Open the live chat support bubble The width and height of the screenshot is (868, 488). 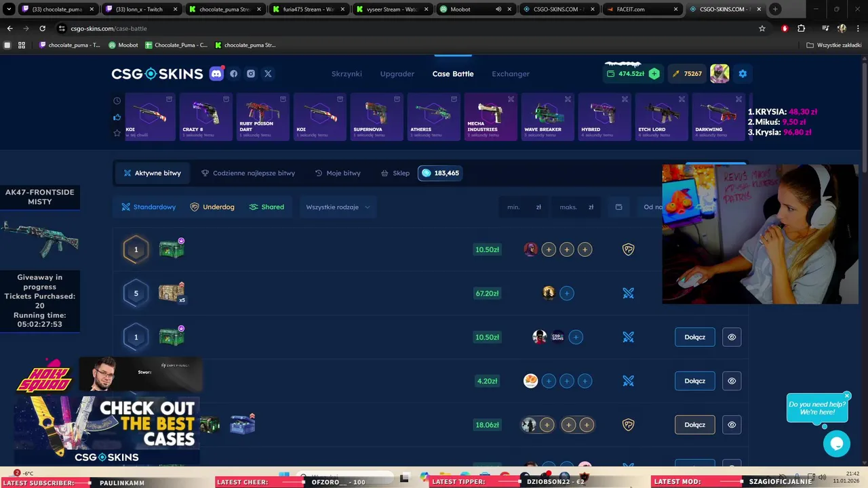pyautogui.click(x=837, y=444)
